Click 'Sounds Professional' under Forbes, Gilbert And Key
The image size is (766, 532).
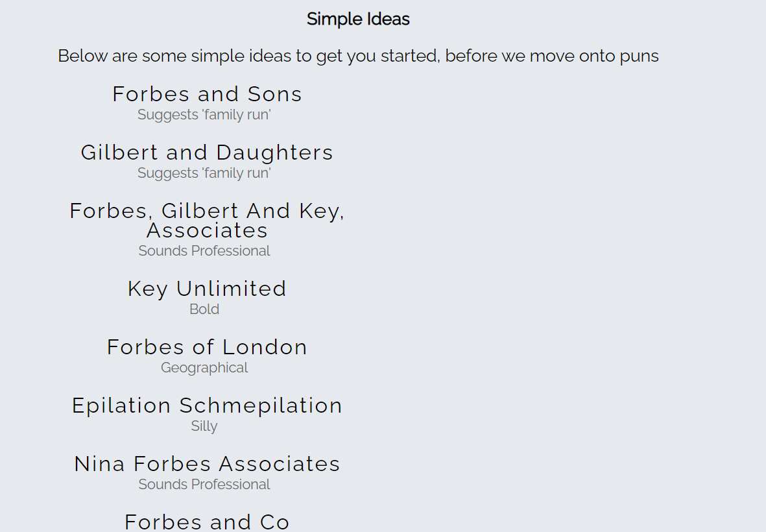pyautogui.click(x=204, y=251)
